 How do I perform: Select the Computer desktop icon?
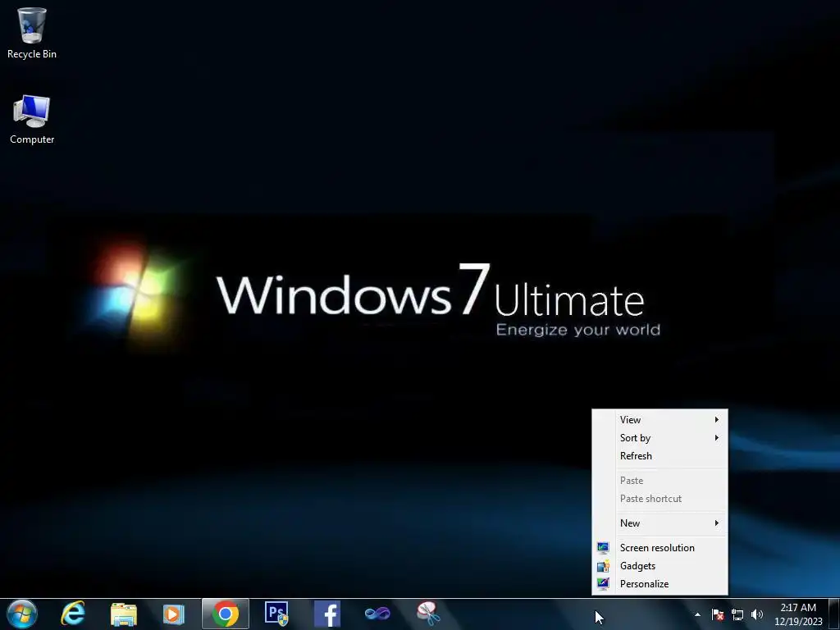(32, 120)
